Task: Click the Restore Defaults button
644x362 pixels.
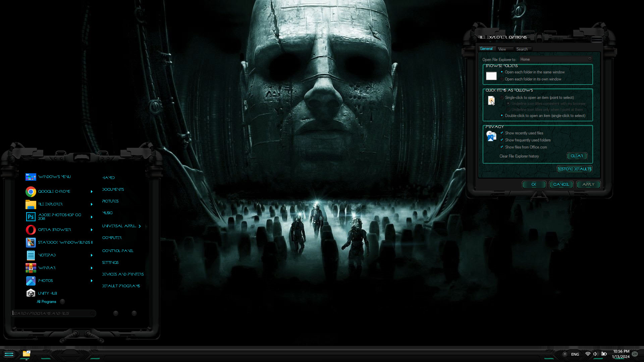Action: click(574, 169)
